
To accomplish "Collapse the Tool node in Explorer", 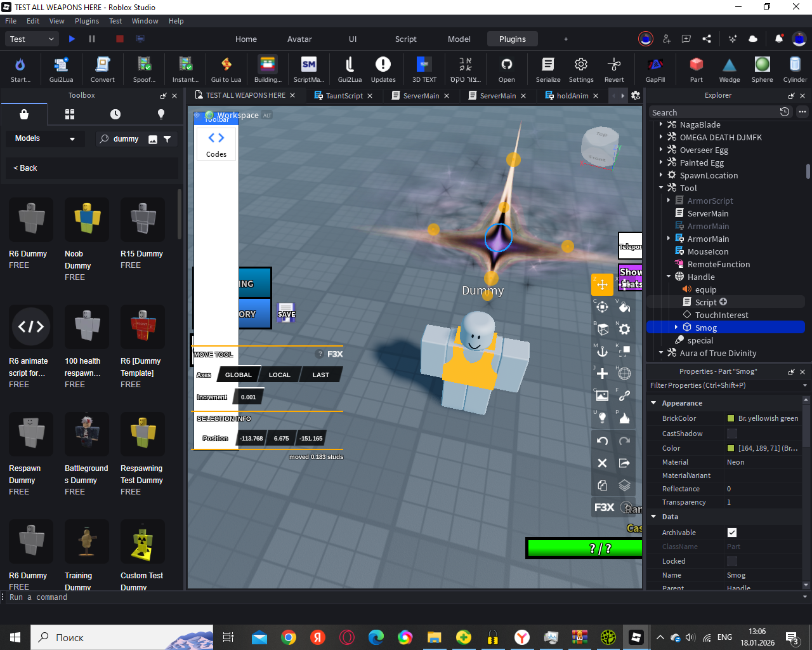I will pos(661,188).
